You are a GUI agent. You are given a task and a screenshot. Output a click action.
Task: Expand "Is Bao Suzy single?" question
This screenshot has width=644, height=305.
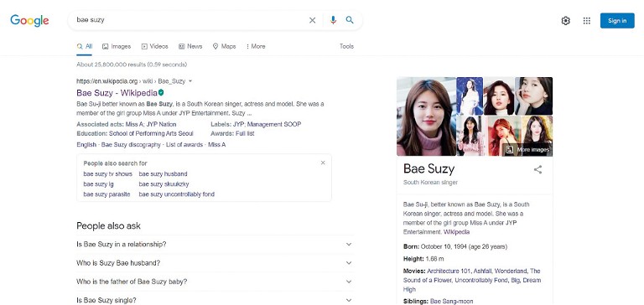215,300
